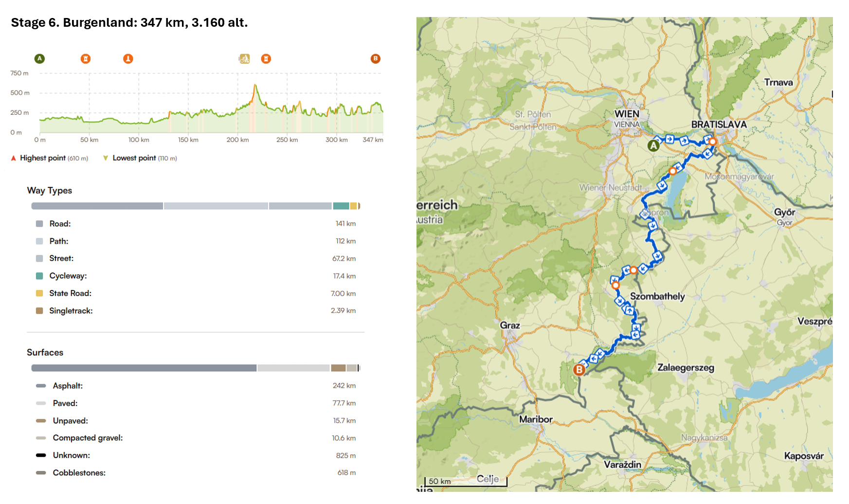Click the Lowest point down-arrow icon

pyautogui.click(x=106, y=158)
